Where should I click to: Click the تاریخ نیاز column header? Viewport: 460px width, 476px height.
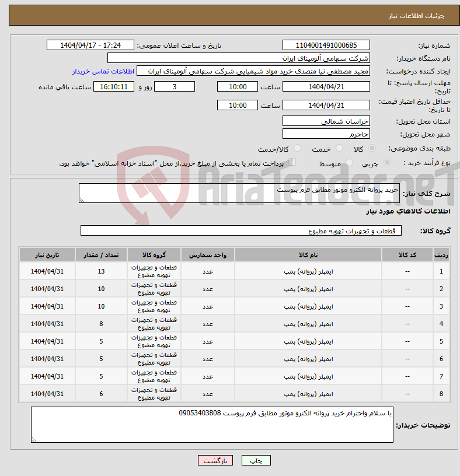(x=47, y=255)
